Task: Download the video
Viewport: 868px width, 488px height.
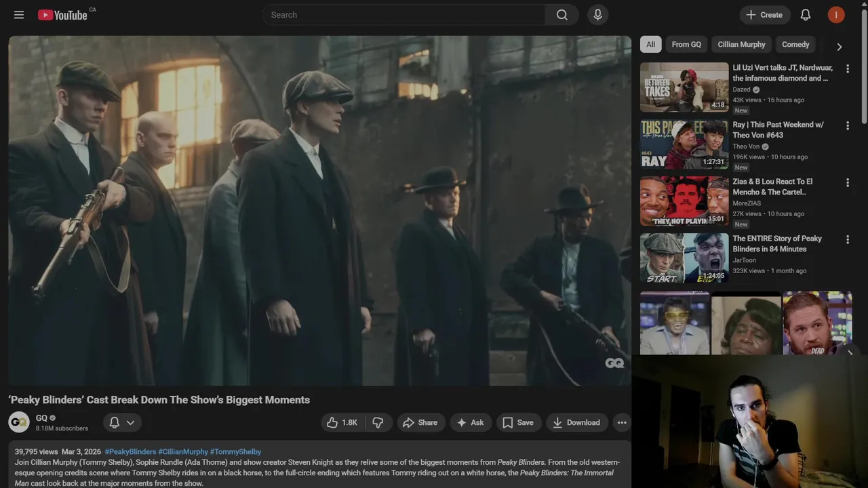Action: (x=577, y=422)
